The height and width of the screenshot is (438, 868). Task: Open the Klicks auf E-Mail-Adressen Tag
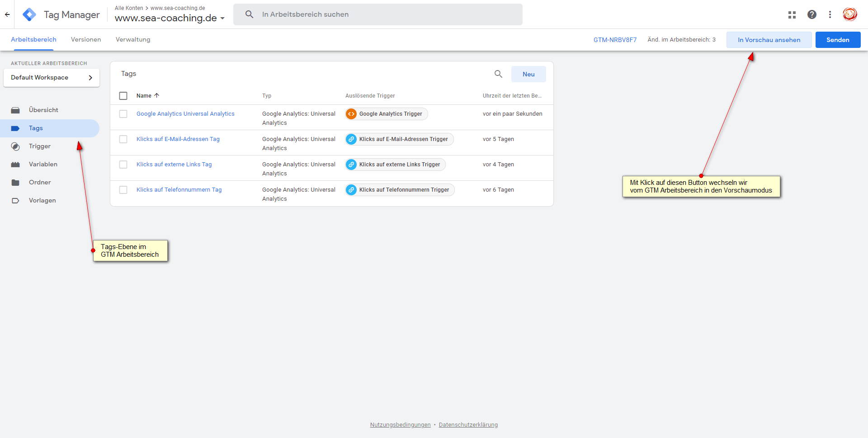click(x=178, y=139)
